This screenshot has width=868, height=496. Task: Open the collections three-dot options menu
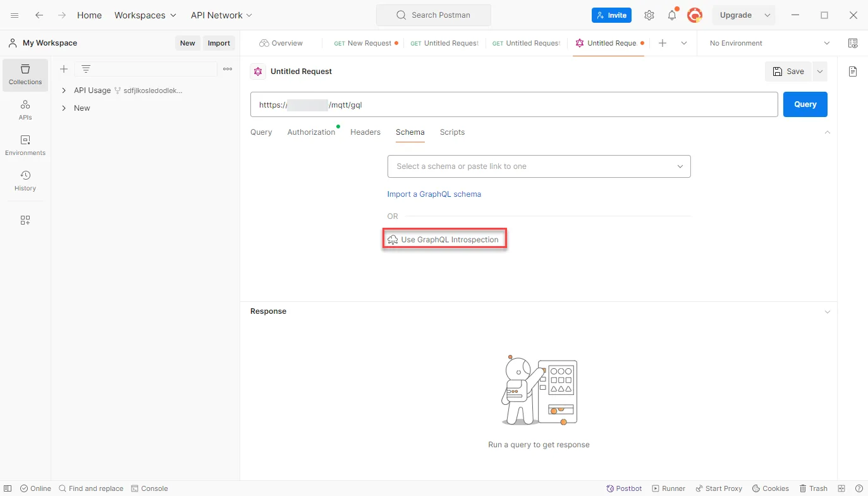point(228,69)
